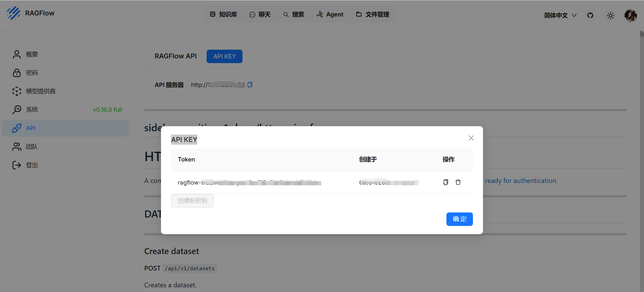Click the API KEY dialog title
The height and width of the screenshot is (292, 644).
[x=184, y=140]
